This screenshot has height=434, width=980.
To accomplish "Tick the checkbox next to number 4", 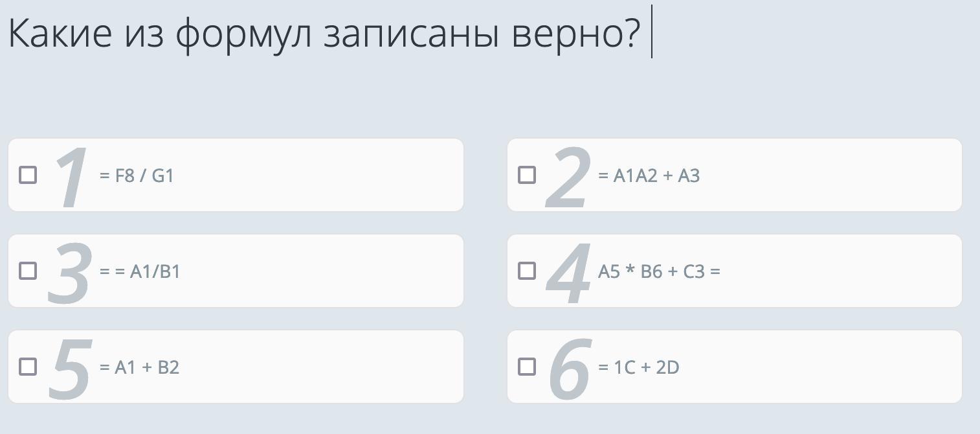I will coord(527,271).
